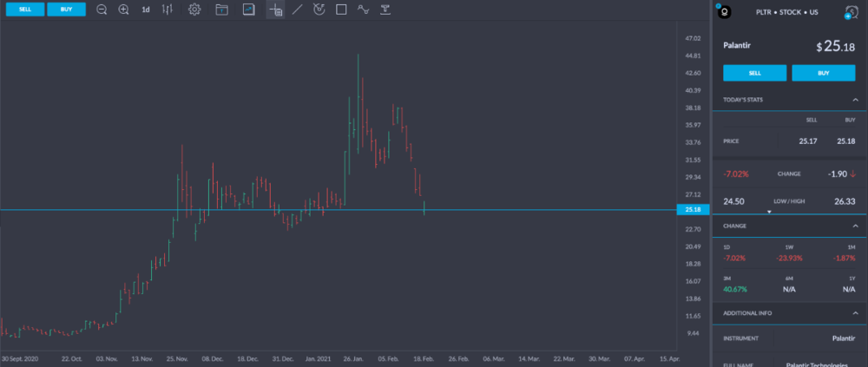
Task: Click the high value 26.33
Action: pos(845,201)
